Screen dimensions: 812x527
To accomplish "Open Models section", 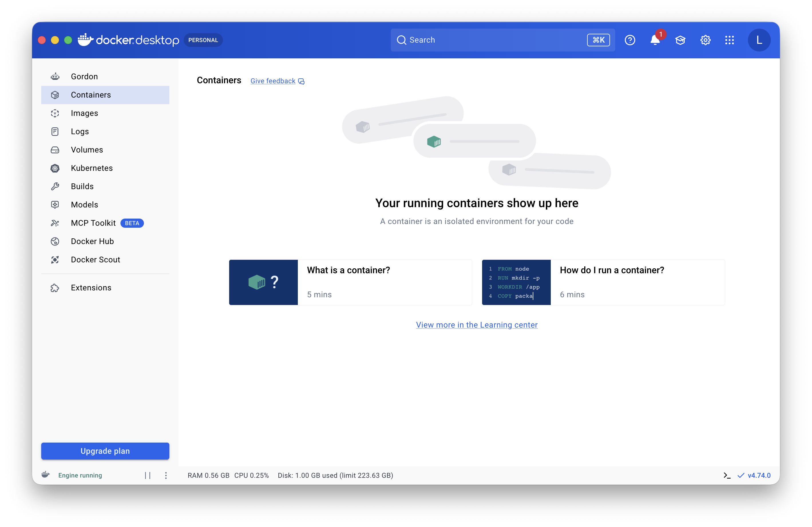I will click(105, 205).
